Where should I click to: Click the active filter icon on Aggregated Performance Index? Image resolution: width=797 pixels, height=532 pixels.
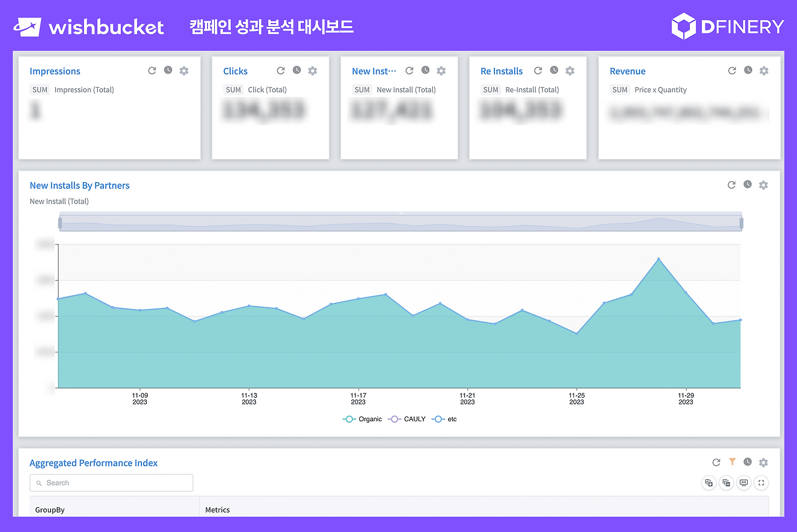point(732,462)
